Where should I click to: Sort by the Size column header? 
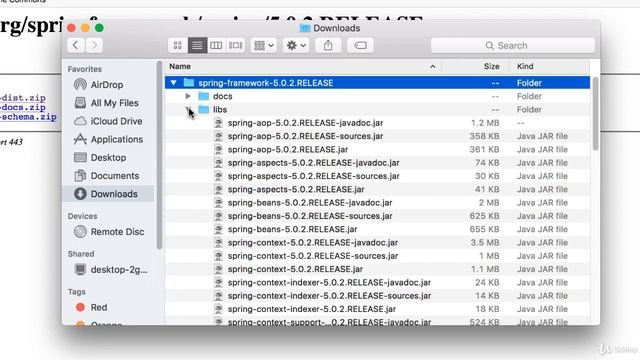[476, 66]
